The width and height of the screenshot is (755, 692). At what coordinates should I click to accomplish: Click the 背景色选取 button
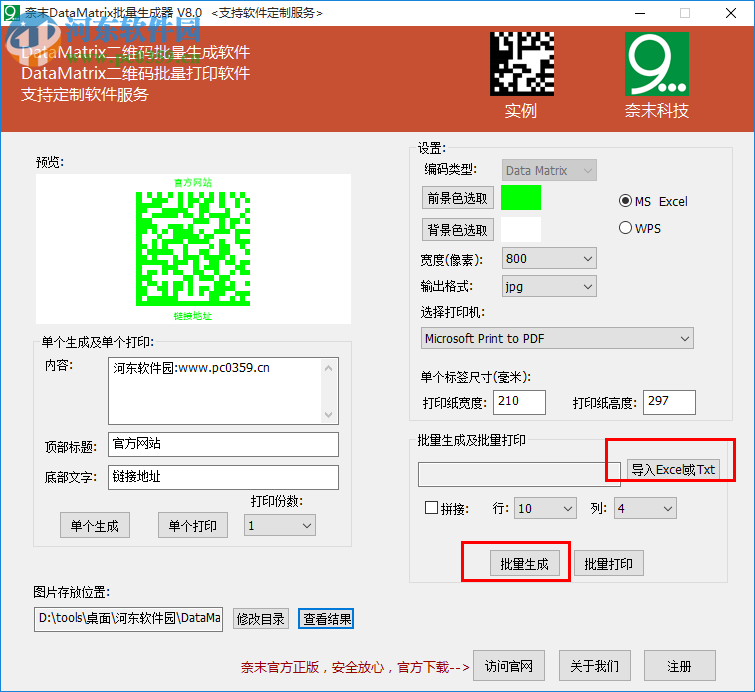pyautogui.click(x=458, y=230)
